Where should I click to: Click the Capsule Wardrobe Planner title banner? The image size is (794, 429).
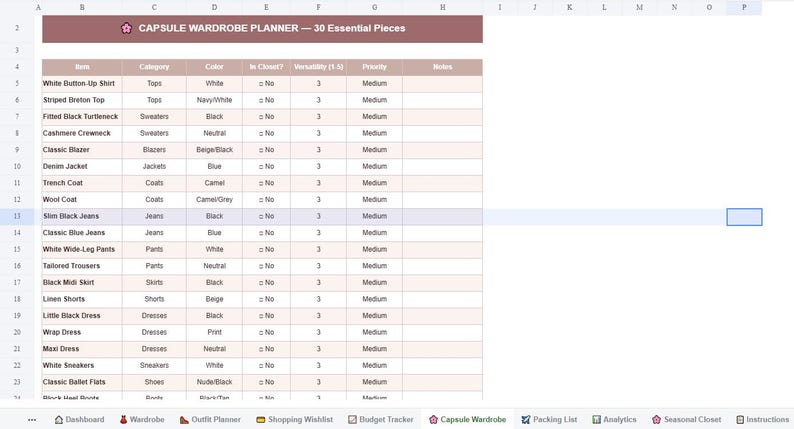click(x=262, y=29)
